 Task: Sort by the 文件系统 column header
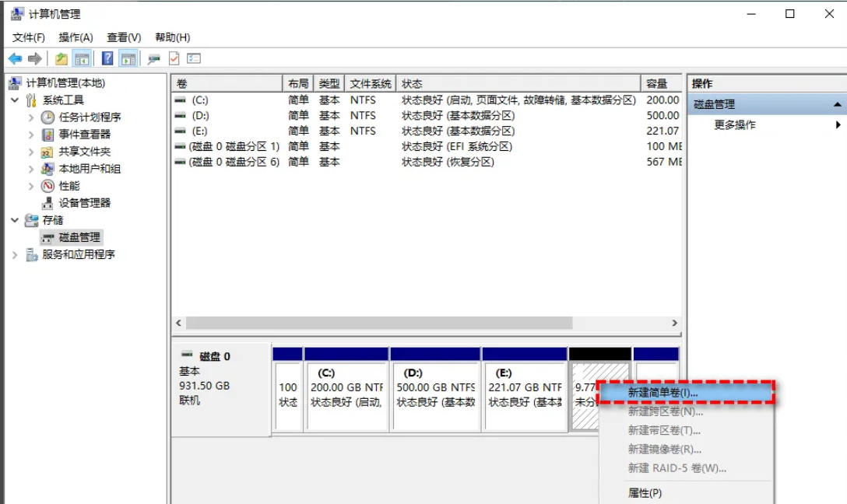(x=371, y=84)
